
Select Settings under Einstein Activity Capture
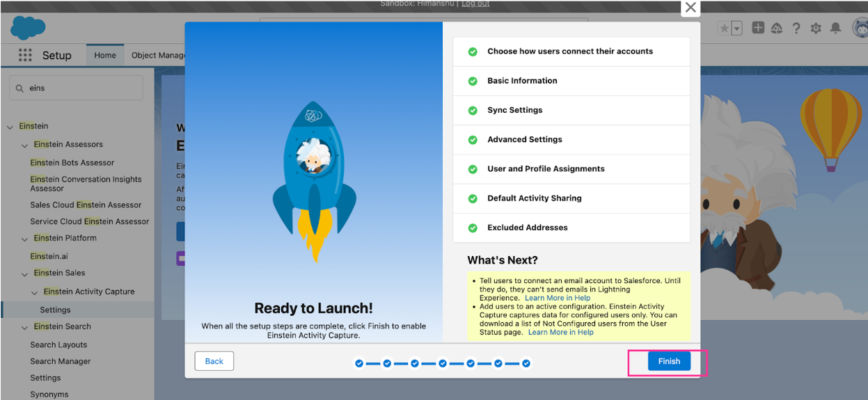55,310
